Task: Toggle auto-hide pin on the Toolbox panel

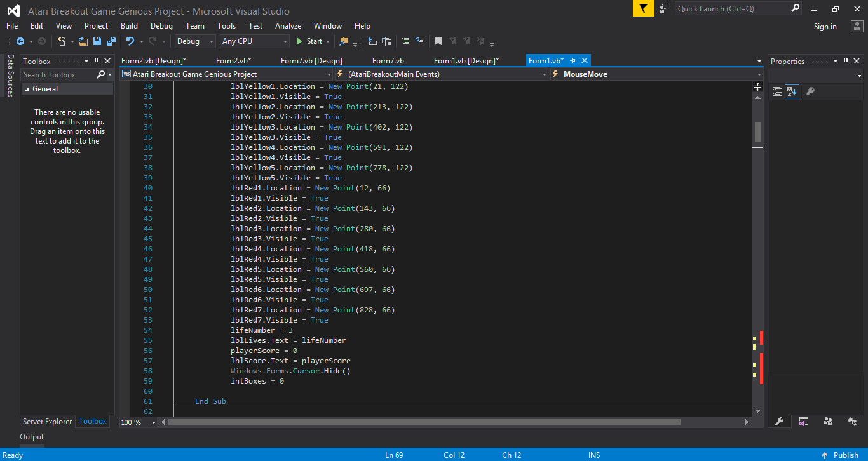Action: click(x=97, y=62)
